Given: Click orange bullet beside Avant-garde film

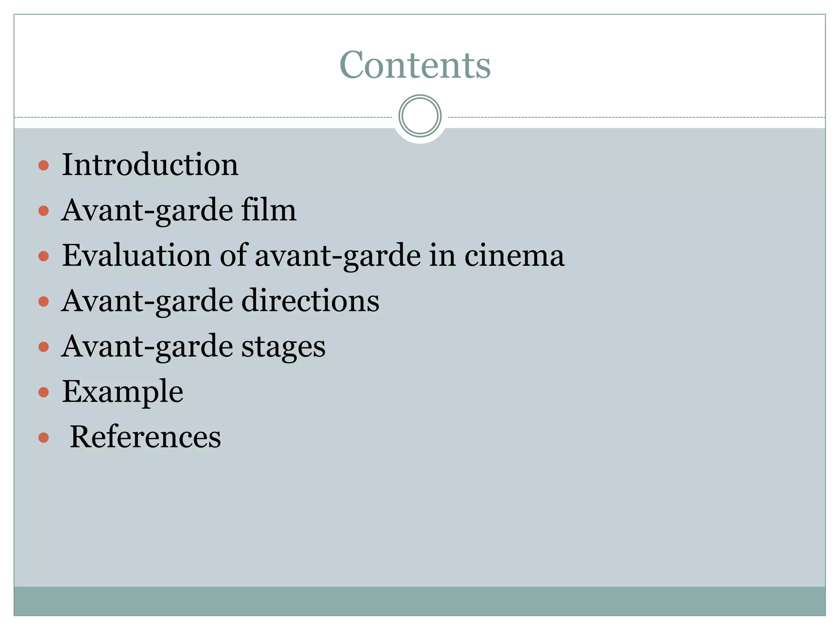Looking at the screenshot, I should [43, 211].
